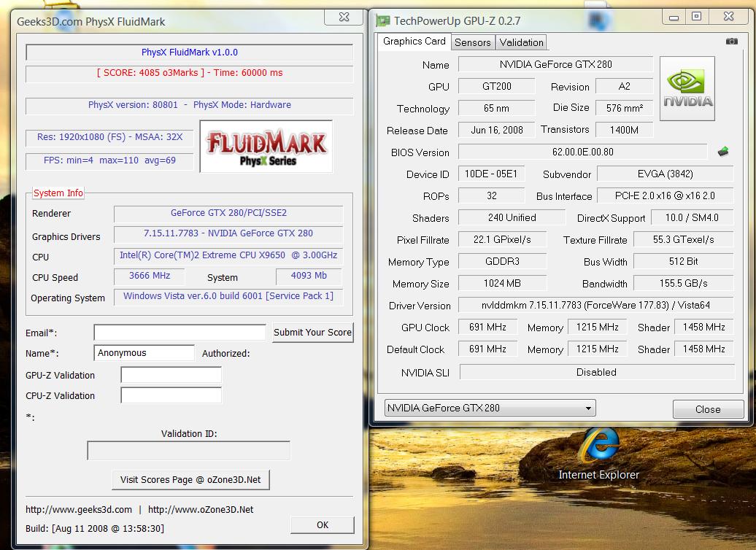
Task: Click the Technology value 65 nm
Action: coord(497,109)
